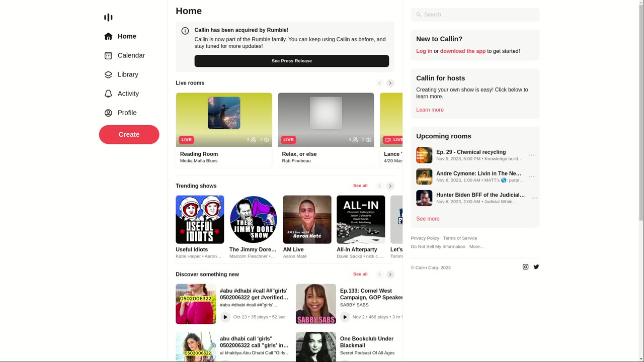Click the search magnifier icon
Image resolution: width=644 pixels, height=362 pixels.
click(x=419, y=15)
